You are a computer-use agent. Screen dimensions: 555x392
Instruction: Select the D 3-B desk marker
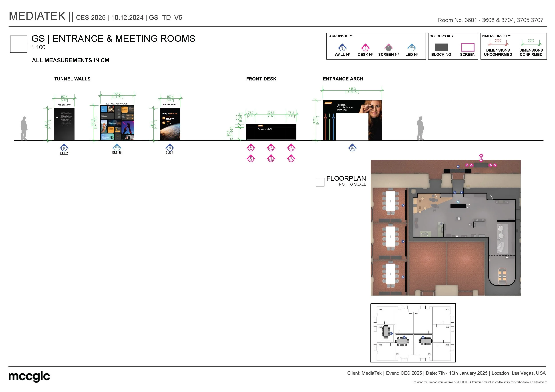(x=291, y=158)
